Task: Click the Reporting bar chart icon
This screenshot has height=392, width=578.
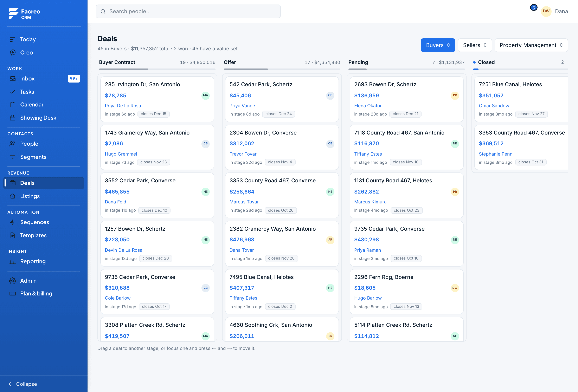Action: pyautogui.click(x=12, y=261)
